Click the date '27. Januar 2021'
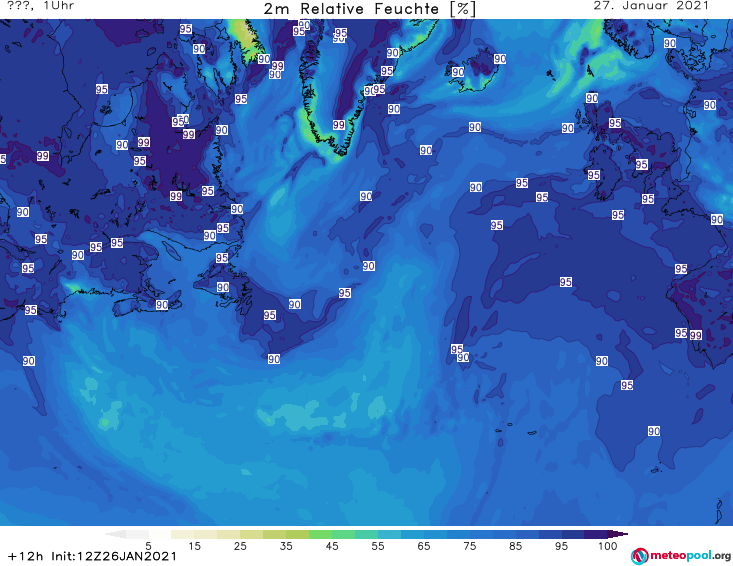733x566 pixels. point(651,6)
